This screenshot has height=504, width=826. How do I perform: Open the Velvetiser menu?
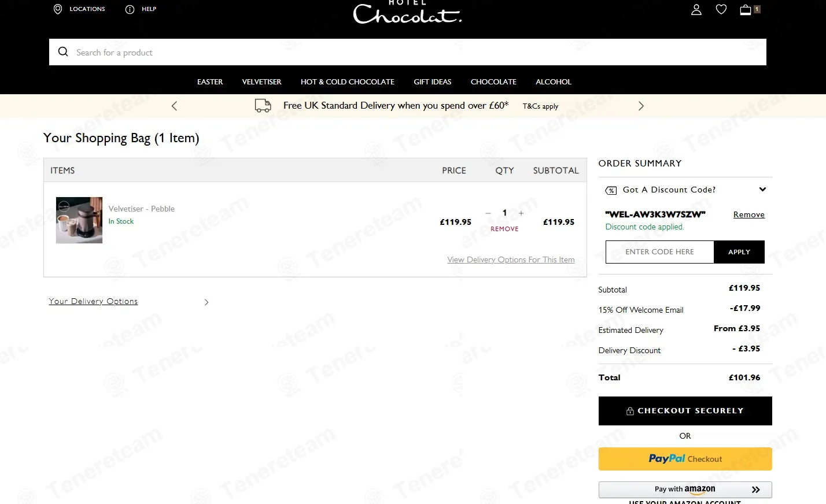[261, 82]
